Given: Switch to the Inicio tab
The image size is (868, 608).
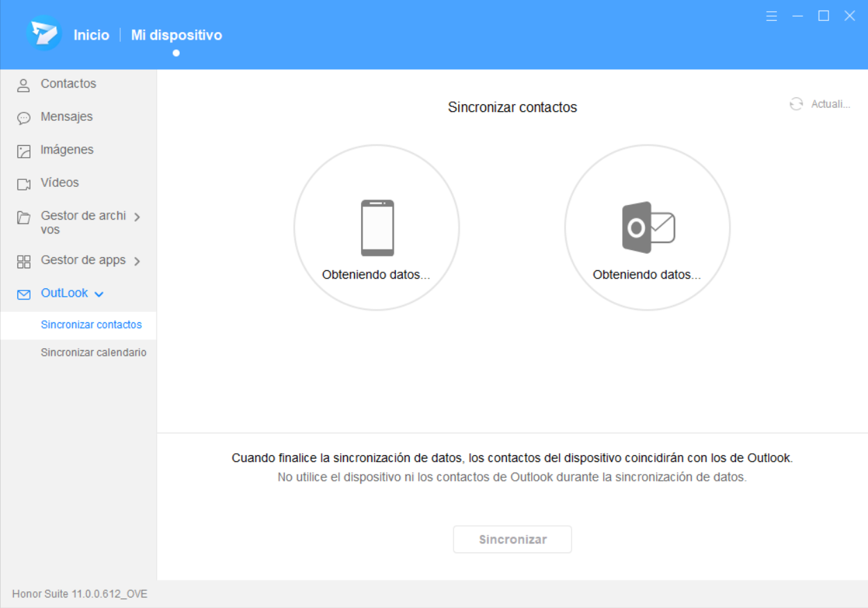Looking at the screenshot, I should coord(93,35).
